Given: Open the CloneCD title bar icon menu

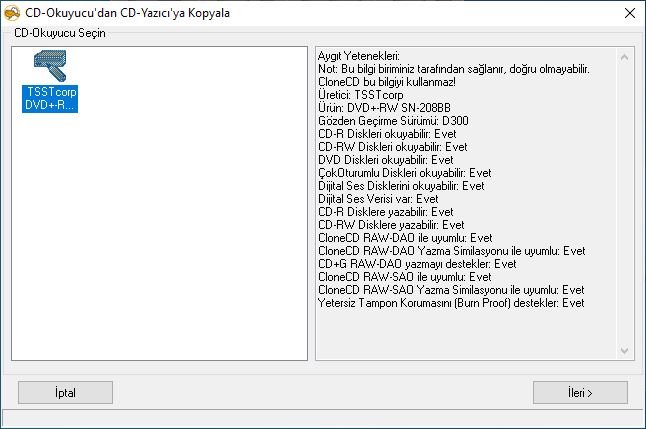Looking at the screenshot, I should point(12,13).
